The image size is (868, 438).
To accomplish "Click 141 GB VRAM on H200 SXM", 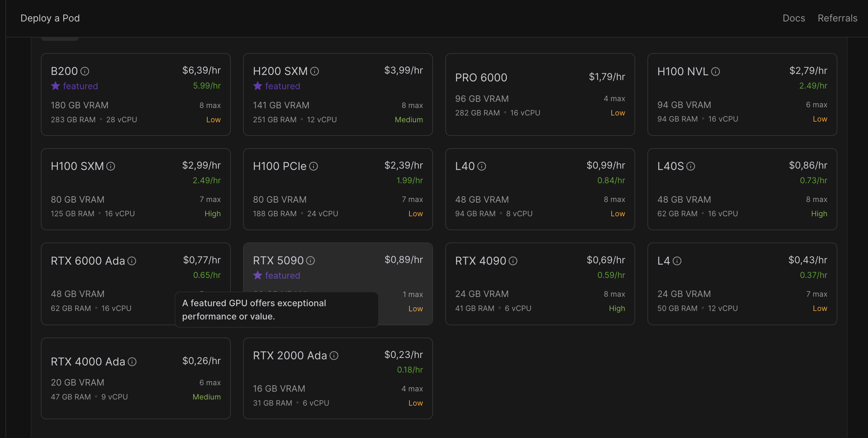I will click(281, 105).
